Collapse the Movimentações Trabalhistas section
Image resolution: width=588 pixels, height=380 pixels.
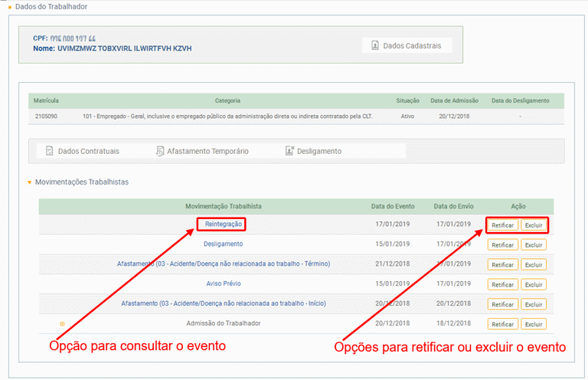(29, 182)
